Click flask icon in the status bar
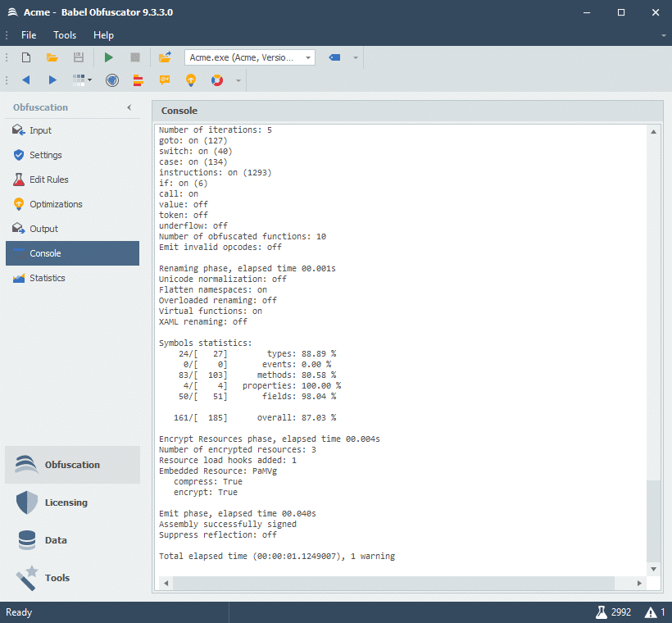This screenshot has width=672, height=623. tap(602, 612)
